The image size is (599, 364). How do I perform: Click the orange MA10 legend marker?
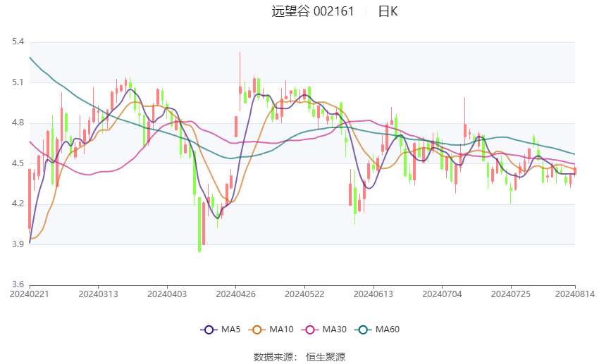(x=257, y=330)
